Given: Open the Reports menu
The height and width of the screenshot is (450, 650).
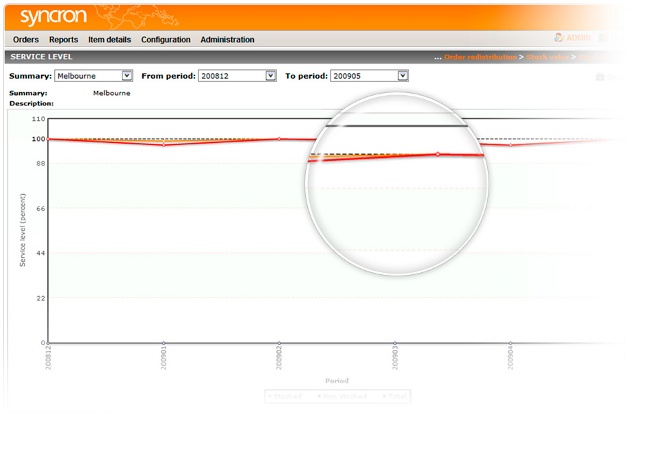Looking at the screenshot, I should point(63,40).
